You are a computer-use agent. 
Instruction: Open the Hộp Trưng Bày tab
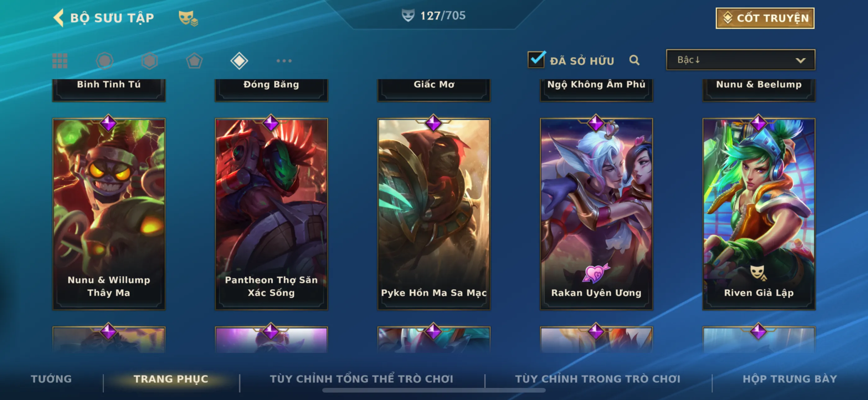pyautogui.click(x=790, y=379)
